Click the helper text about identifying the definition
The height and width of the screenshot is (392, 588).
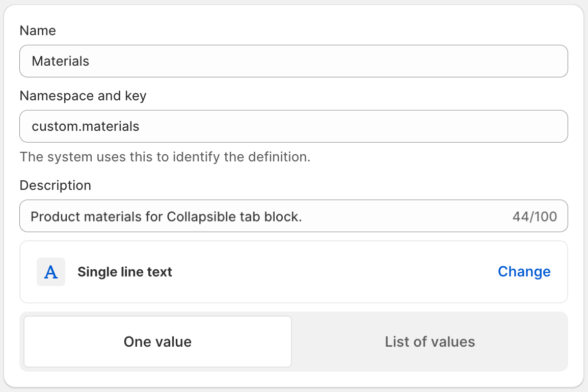(x=165, y=157)
